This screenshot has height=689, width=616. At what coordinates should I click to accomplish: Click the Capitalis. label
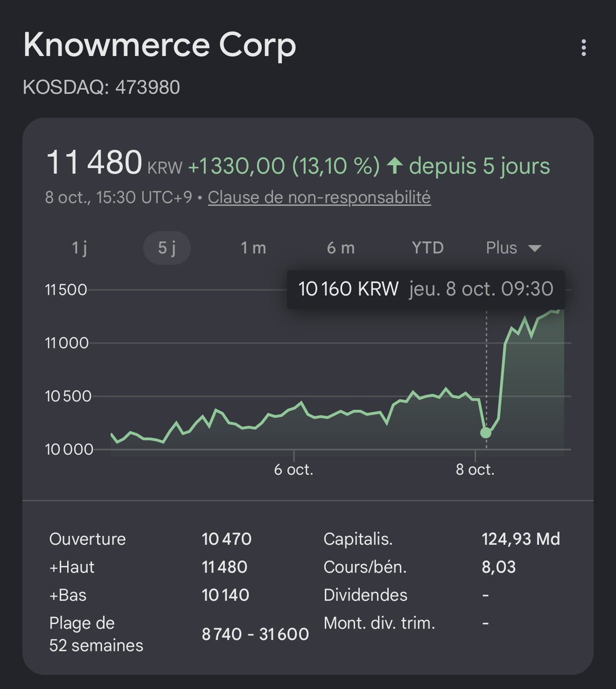pos(358,539)
